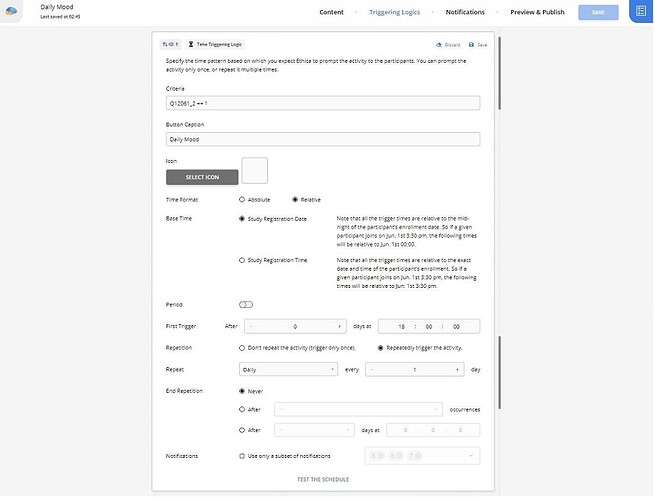The image size is (655, 500).
Task: Select Absolute time format
Action: [242, 200]
